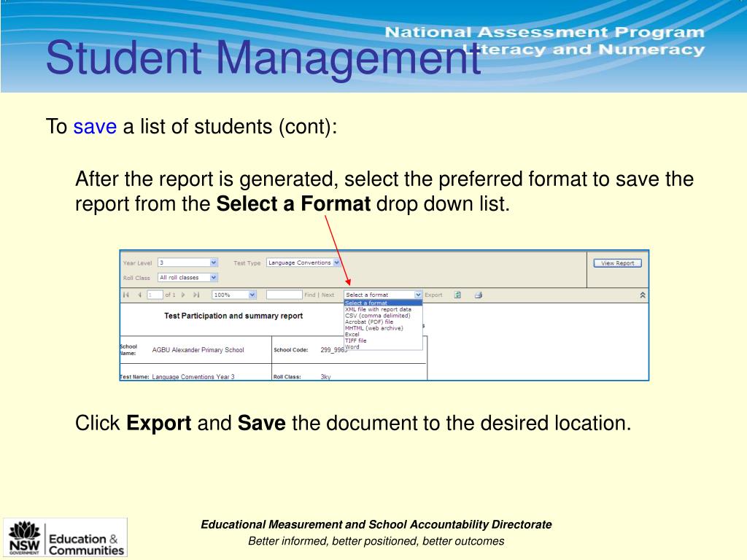Jump to last report page
The height and width of the screenshot is (560, 747).
point(196,295)
